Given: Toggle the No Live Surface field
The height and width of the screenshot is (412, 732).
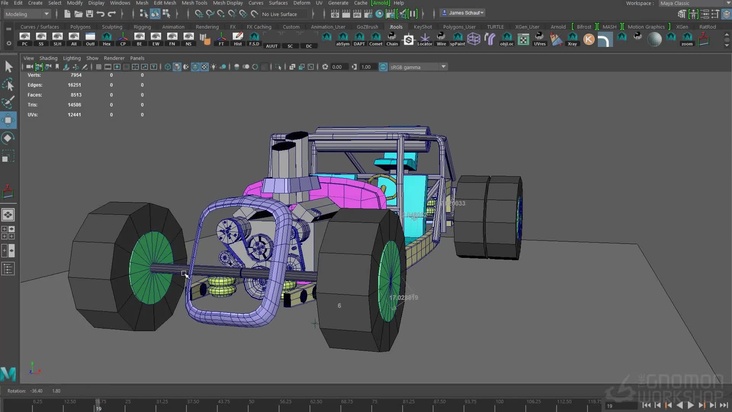Looking at the screenshot, I should tap(280, 14).
